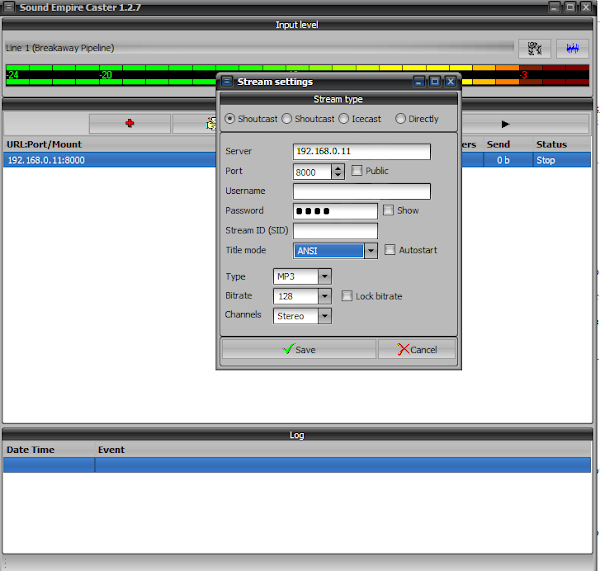
Task: Click the URL:Port/Mount column header
Action: pos(44,144)
